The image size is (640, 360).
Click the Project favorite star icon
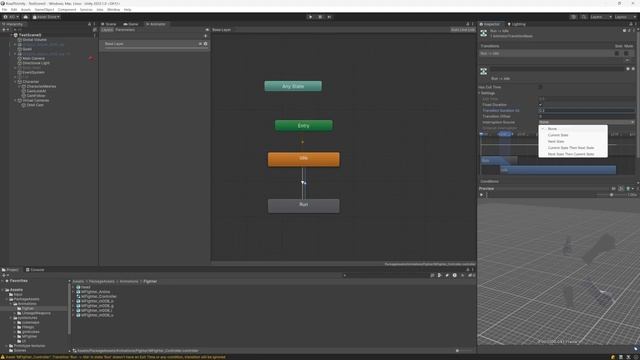tap(462, 276)
